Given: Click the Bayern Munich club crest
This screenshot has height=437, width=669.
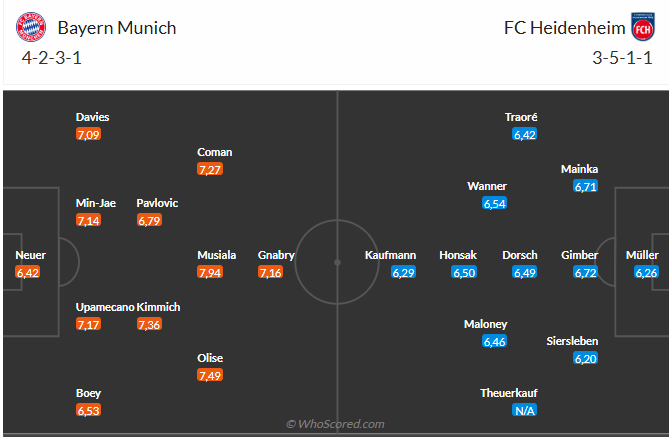Looking at the screenshot, I should 32,27.
